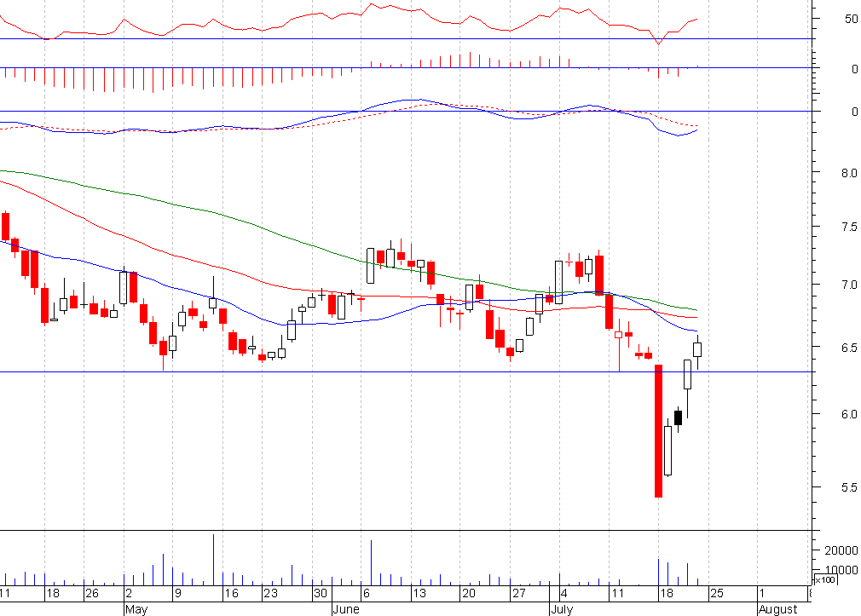
Task: Click the tallest volume bar in mid-May
Action: (214, 560)
